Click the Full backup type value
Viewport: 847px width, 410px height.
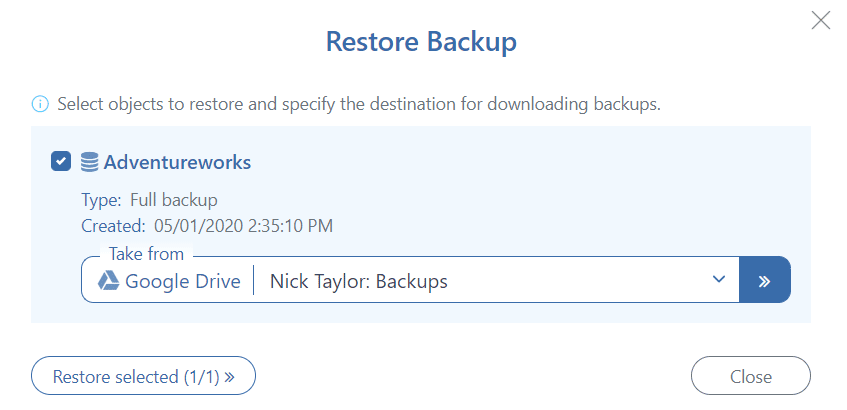[174, 200]
